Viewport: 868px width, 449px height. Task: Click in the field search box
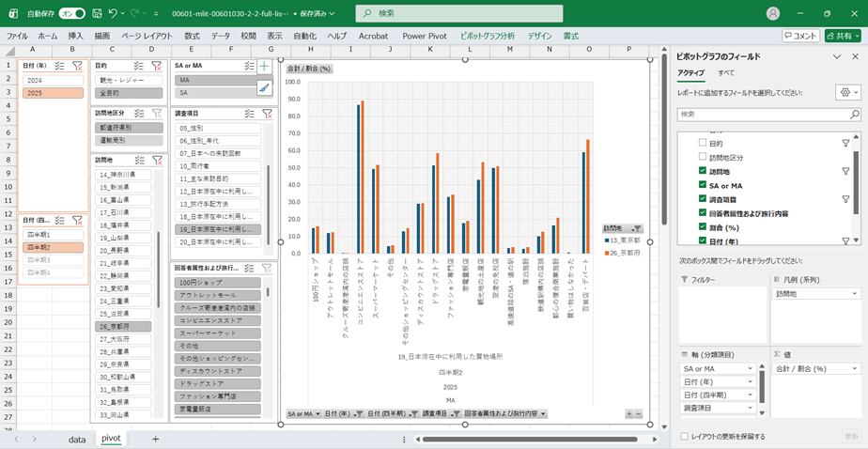pos(766,114)
